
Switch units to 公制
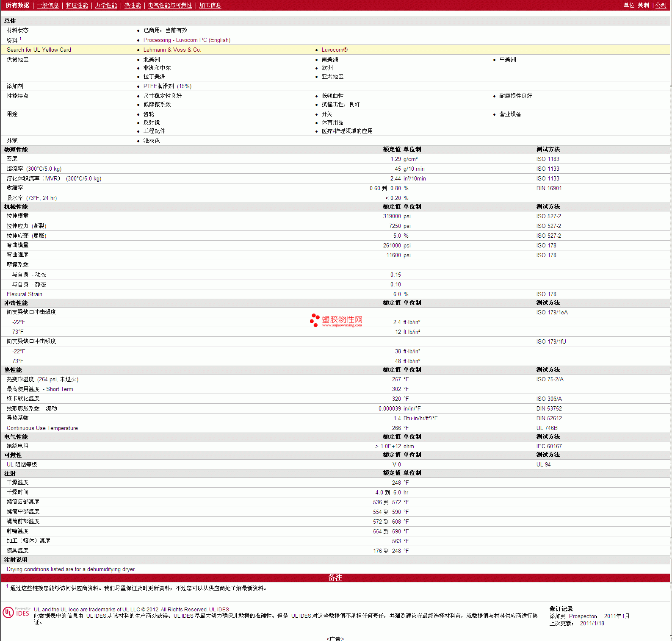pyautogui.click(x=661, y=5)
